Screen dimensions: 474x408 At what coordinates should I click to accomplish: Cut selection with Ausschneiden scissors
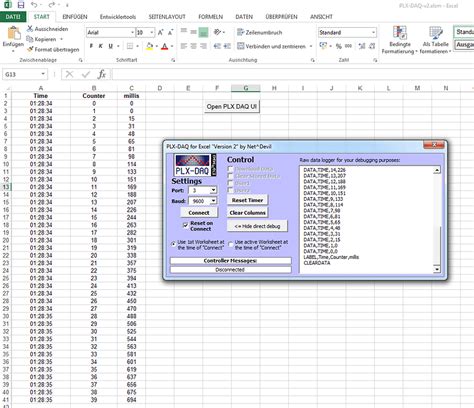point(48,29)
